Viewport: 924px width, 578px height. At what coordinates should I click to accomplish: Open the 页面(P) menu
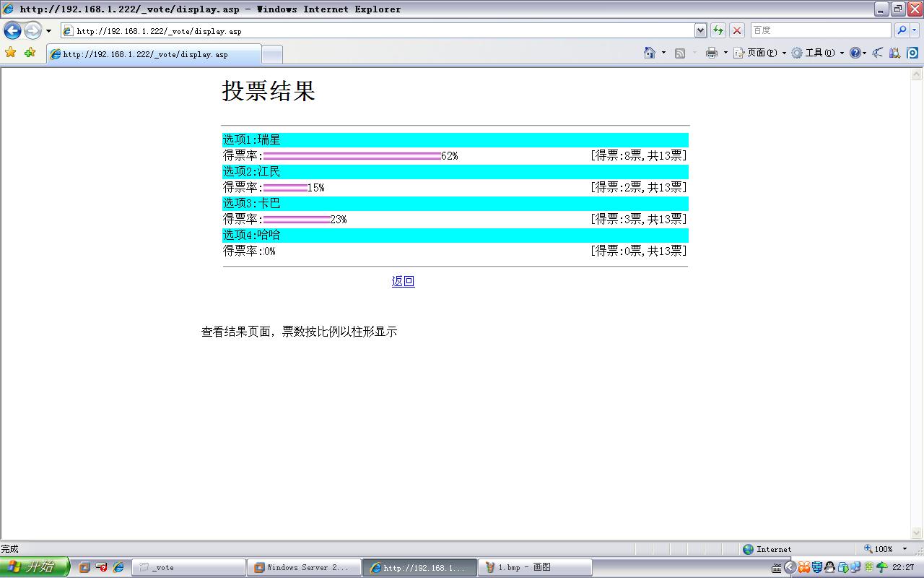759,53
